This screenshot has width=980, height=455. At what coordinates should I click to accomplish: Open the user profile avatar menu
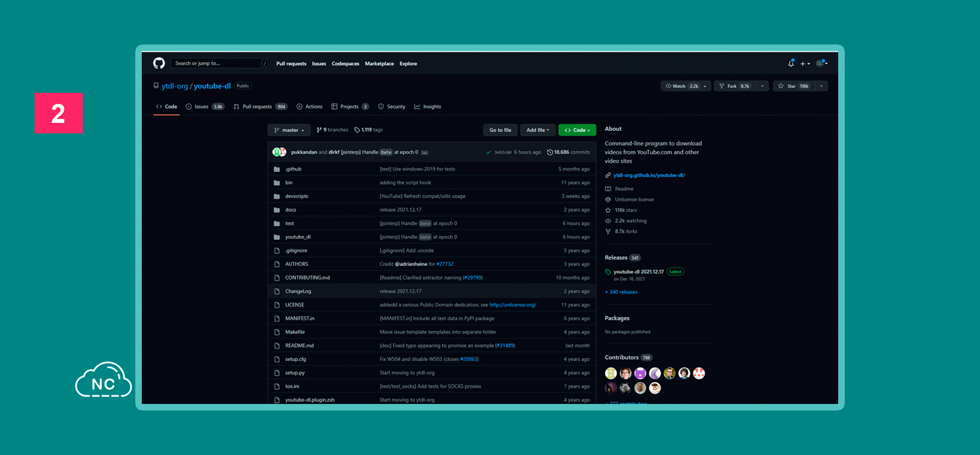pyautogui.click(x=821, y=63)
